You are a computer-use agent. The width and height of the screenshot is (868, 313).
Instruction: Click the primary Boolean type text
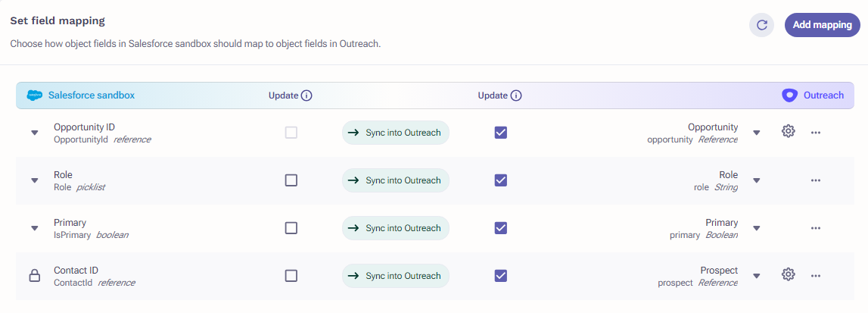pyautogui.click(x=704, y=235)
